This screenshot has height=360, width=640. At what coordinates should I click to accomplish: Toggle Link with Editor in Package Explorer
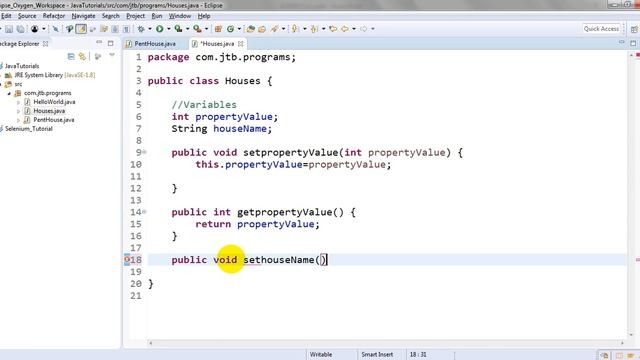pos(82,56)
